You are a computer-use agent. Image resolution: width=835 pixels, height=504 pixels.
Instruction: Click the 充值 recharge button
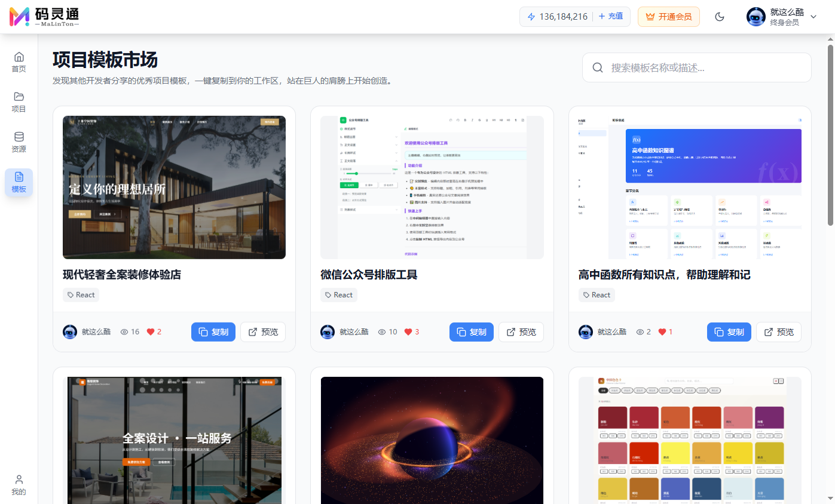(x=610, y=17)
